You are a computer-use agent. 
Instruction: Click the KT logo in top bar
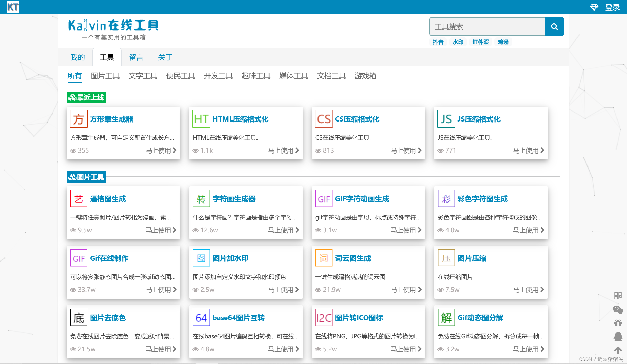click(13, 7)
